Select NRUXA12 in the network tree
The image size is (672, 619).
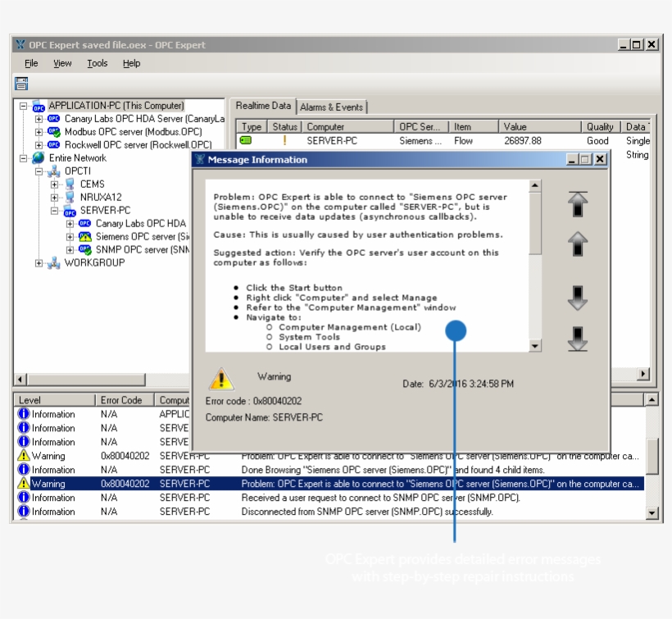(100, 197)
